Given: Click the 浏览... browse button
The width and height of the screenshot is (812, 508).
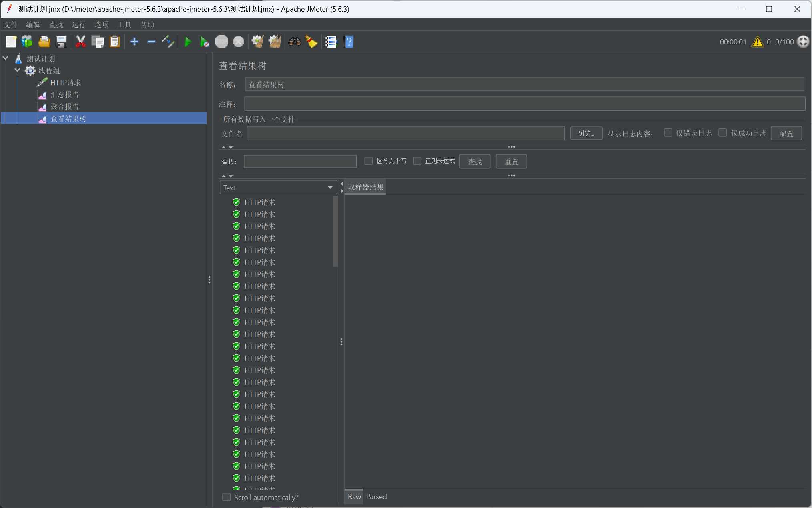Looking at the screenshot, I should click(x=586, y=133).
